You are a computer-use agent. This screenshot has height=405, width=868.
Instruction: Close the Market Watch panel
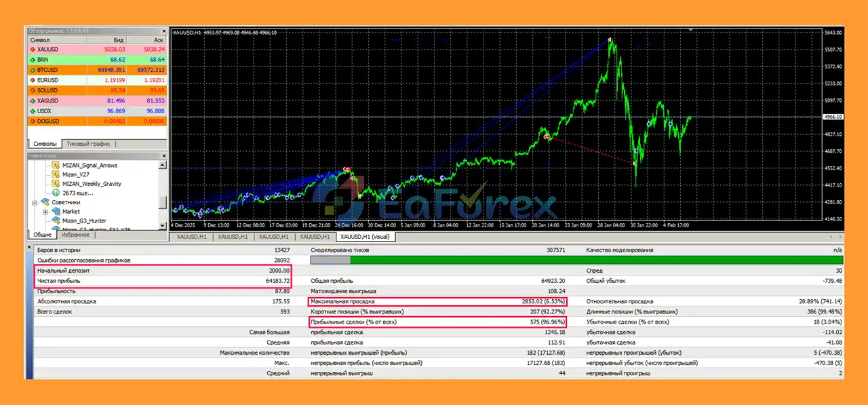[163, 31]
